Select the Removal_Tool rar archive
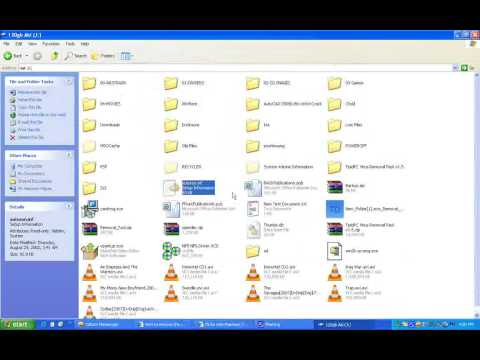Screen dimensions: 480x360 (x=107, y=230)
